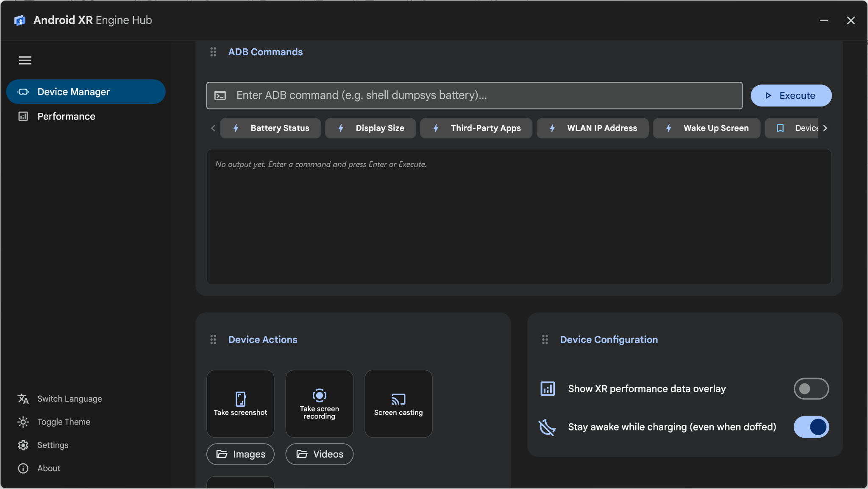The width and height of the screenshot is (868, 489).
Task: Open the Videos folder button
Action: (320, 454)
